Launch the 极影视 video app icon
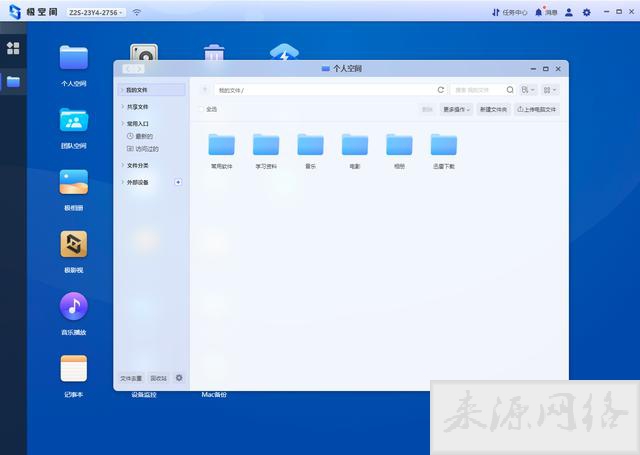The image size is (640, 455). coord(73,245)
